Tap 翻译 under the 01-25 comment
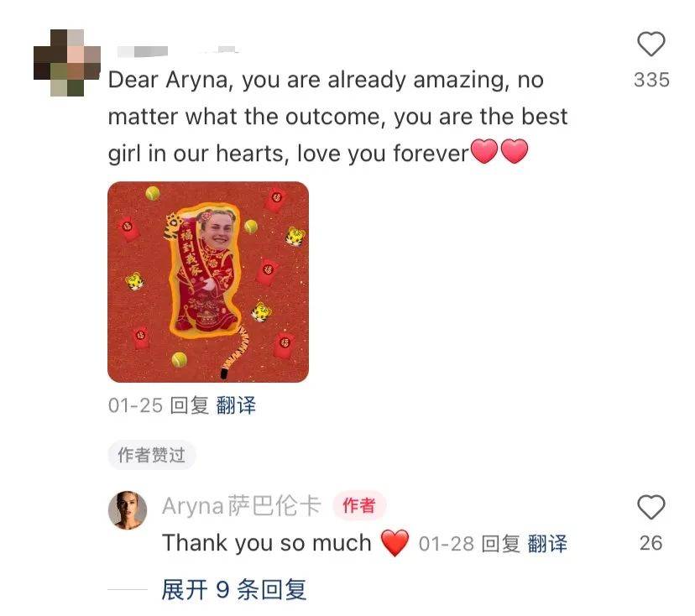 point(236,405)
